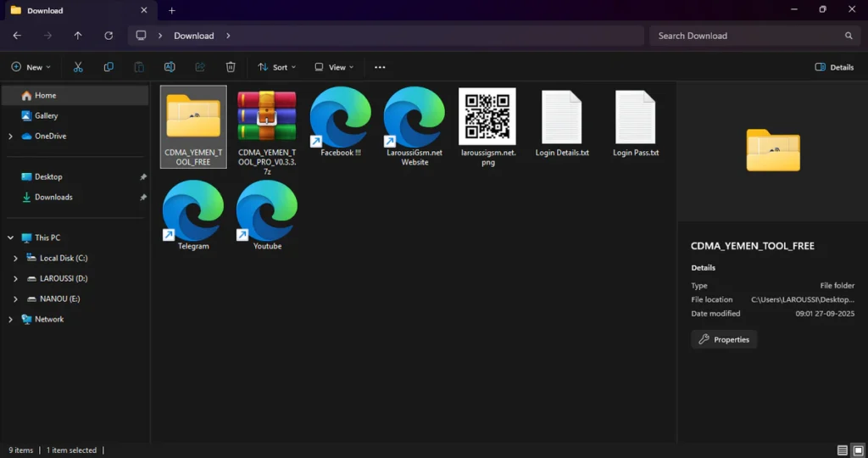Click the Refresh button beside address bar
The image size is (868, 458).
[108, 36]
